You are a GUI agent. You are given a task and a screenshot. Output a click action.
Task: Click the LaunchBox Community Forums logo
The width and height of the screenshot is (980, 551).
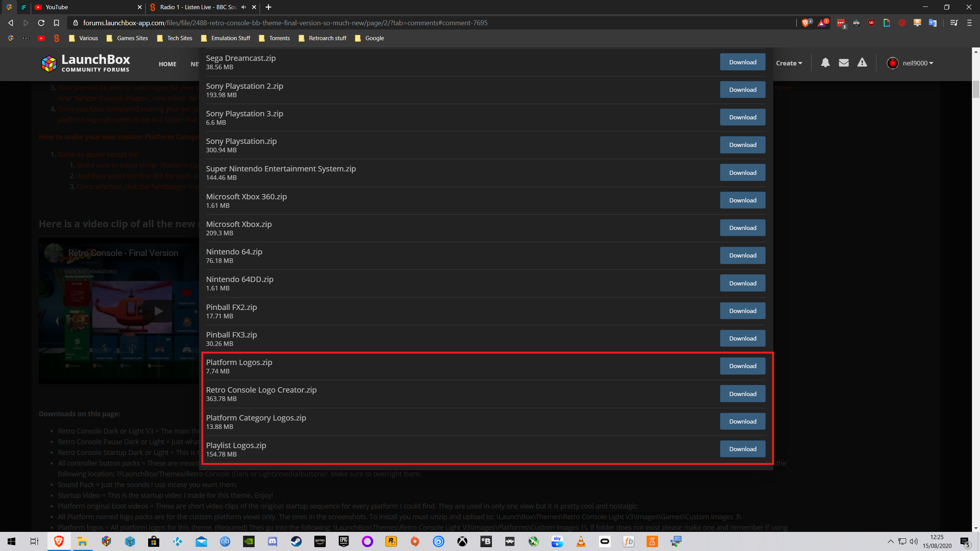(x=86, y=63)
